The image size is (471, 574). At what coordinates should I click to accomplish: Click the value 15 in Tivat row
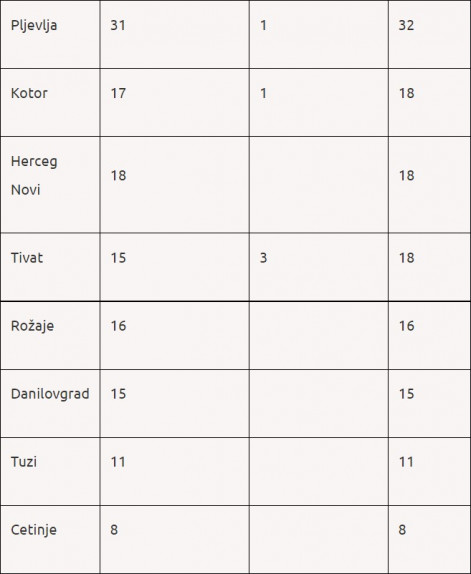point(118,258)
